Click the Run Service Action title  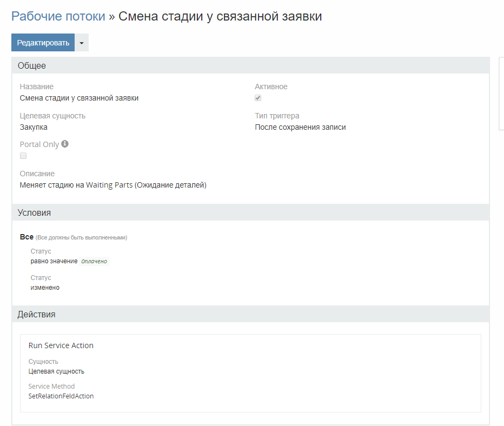pos(61,345)
